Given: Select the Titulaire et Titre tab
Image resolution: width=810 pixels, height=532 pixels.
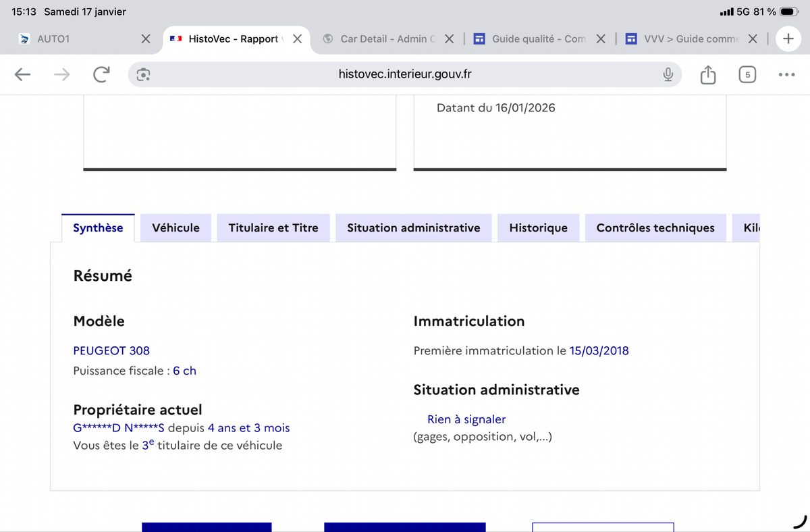Looking at the screenshot, I should [273, 228].
